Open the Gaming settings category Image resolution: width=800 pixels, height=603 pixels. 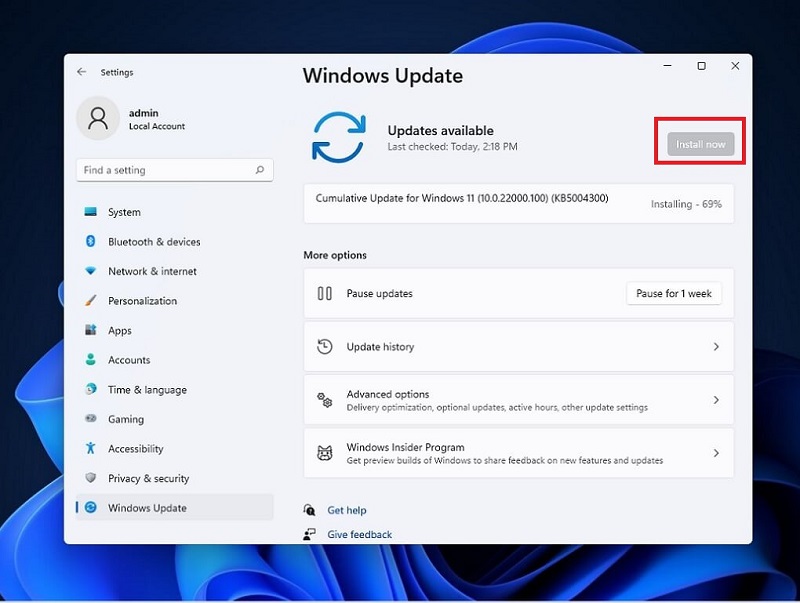[174, 419]
